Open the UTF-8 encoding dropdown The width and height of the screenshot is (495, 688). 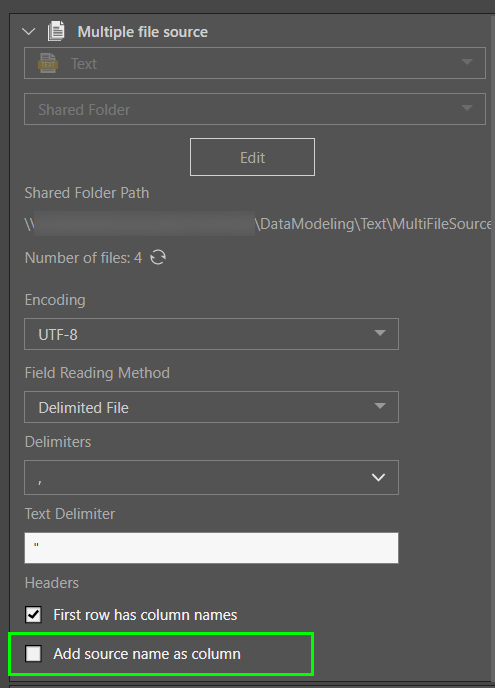[212, 334]
